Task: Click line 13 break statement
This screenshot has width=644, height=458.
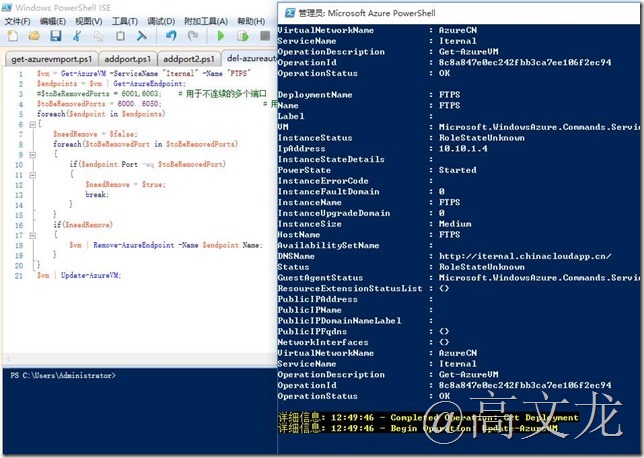Action: tap(97, 195)
